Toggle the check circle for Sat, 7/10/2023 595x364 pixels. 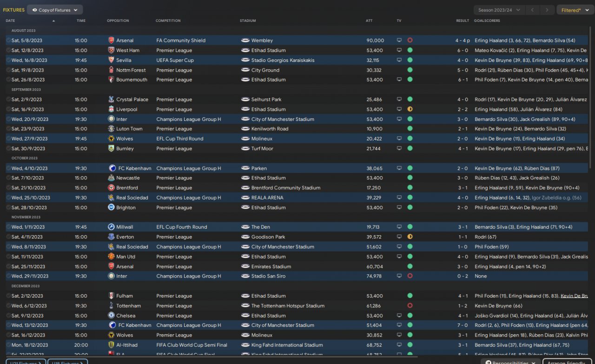8,178
